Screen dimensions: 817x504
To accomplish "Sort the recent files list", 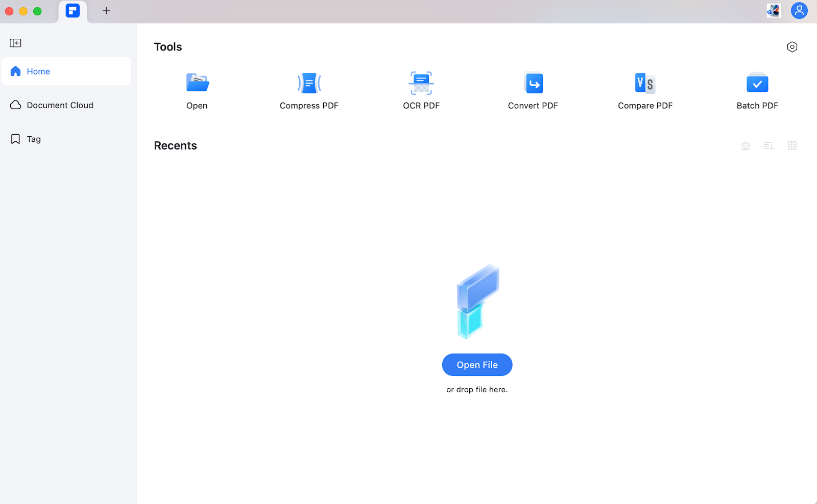I will (x=768, y=146).
